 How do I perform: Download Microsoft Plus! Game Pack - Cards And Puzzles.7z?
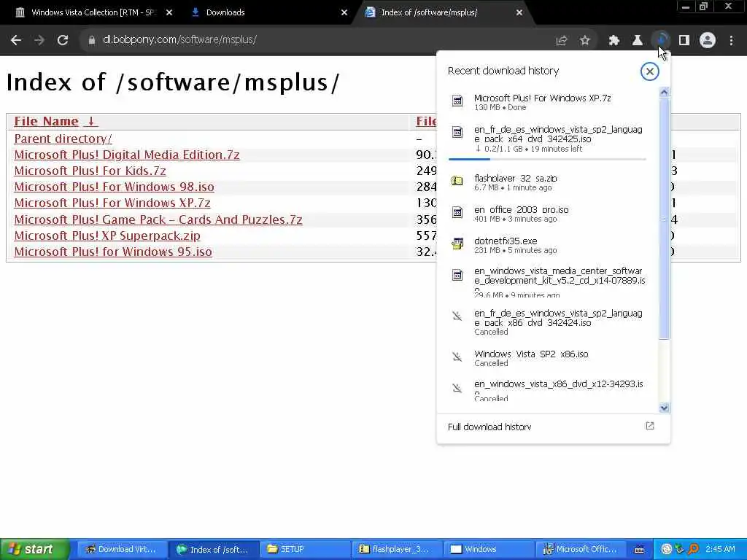pos(158,219)
